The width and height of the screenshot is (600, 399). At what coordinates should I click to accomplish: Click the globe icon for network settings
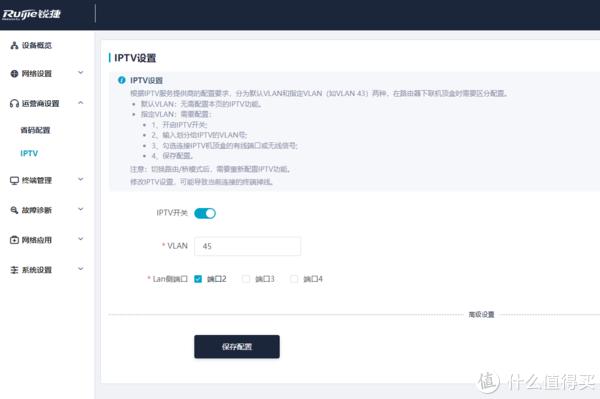pos(14,73)
